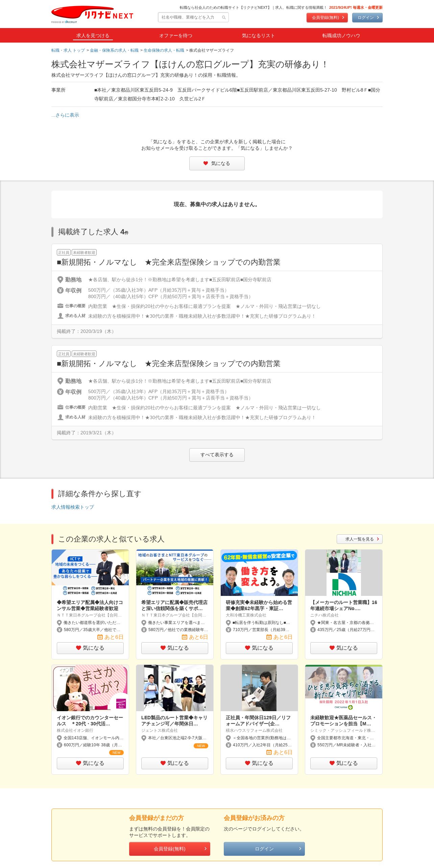Viewport: 434px width, 868px height.
Task: Click the yen icon on 710万円 salary row
Action: 228,630
